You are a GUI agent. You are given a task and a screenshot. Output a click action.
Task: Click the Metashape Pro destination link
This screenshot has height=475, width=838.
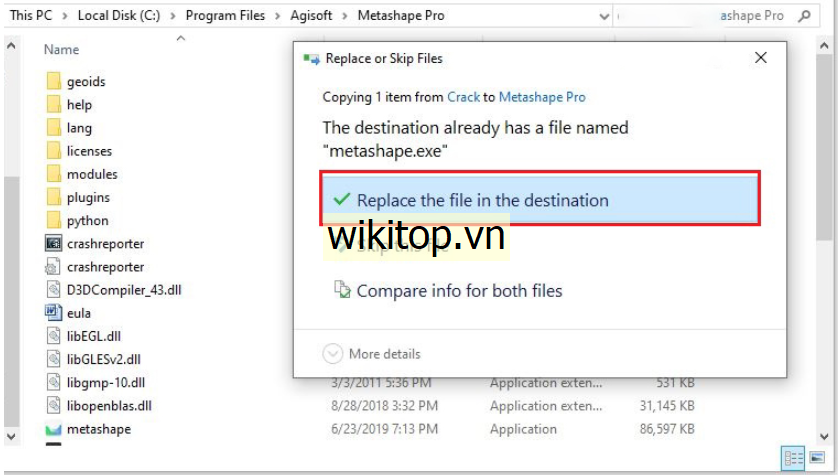coord(542,97)
